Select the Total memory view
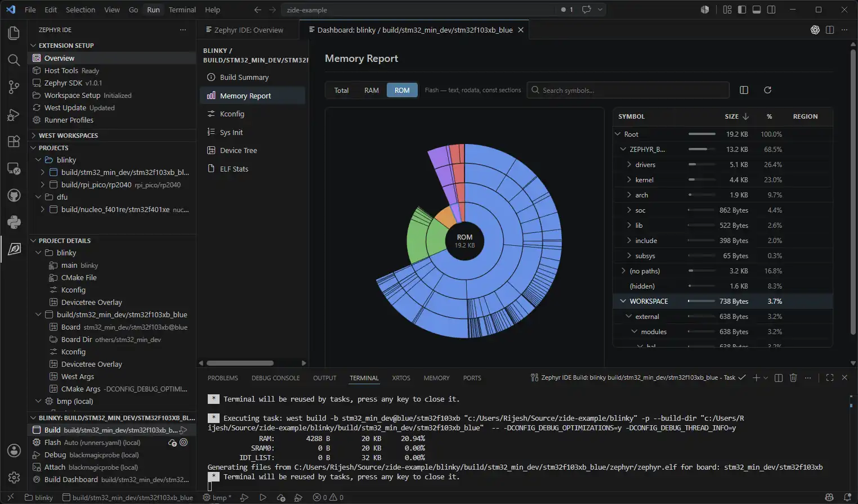858x504 pixels. [342, 90]
